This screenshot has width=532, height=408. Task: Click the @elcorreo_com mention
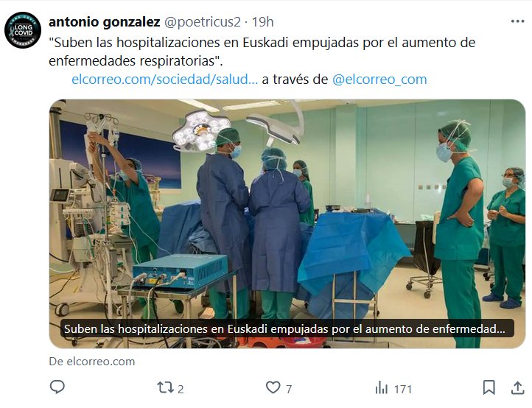tap(379, 80)
